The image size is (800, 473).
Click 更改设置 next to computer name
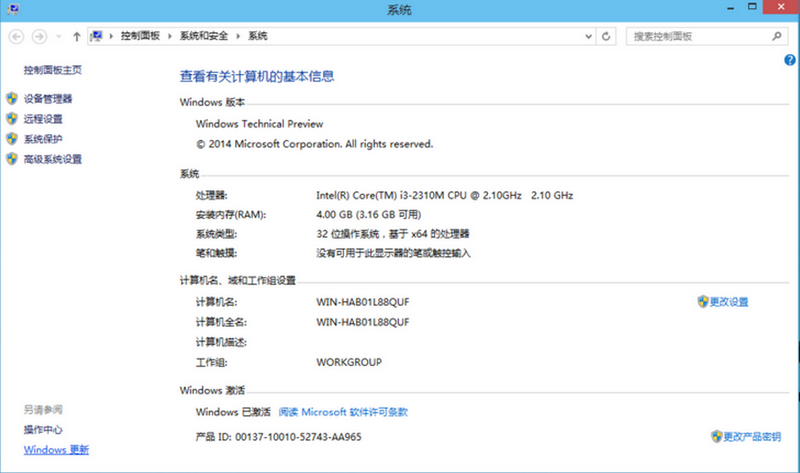(x=728, y=302)
